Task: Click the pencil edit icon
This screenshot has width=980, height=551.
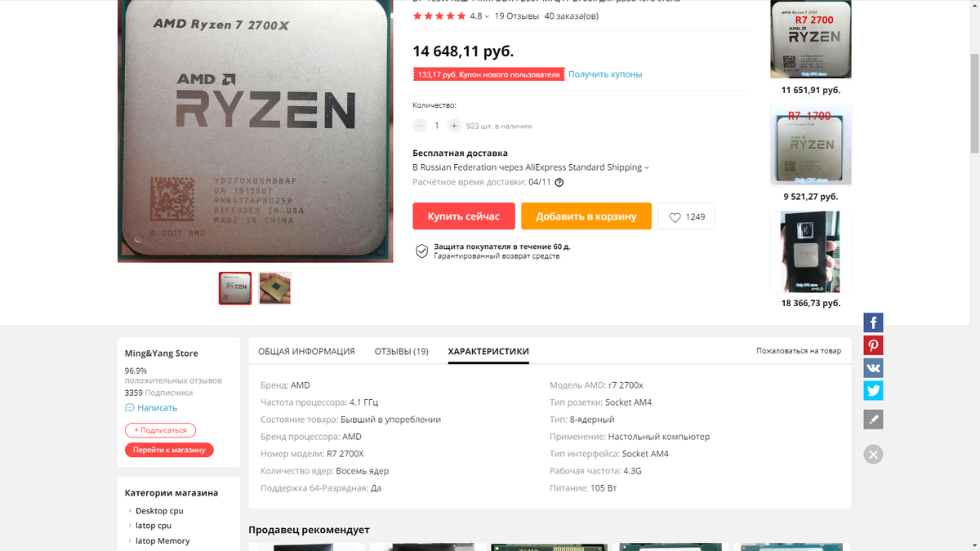Action: [873, 420]
